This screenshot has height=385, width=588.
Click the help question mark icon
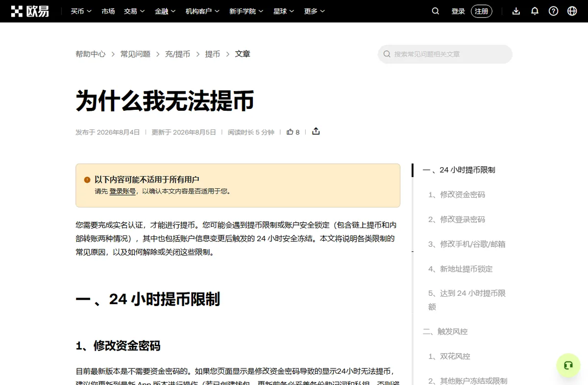pos(553,11)
